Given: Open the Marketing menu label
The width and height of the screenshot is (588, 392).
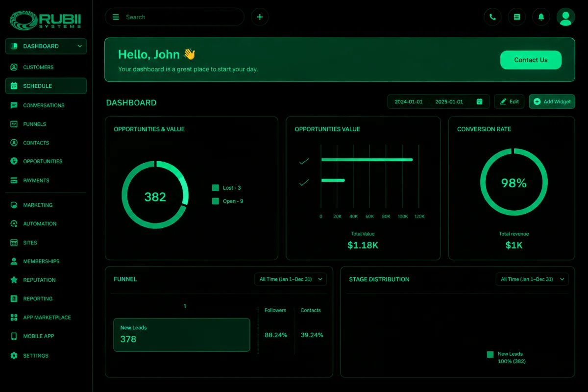Looking at the screenshot, I should (x=38, y=205).
